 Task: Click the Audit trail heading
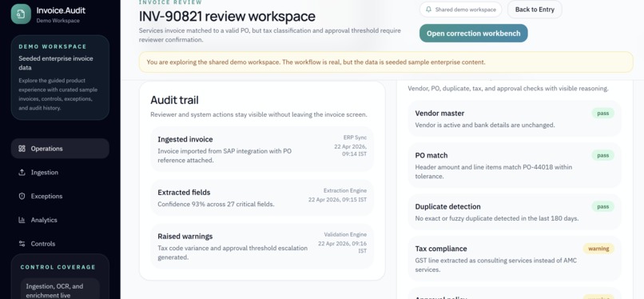174,100
